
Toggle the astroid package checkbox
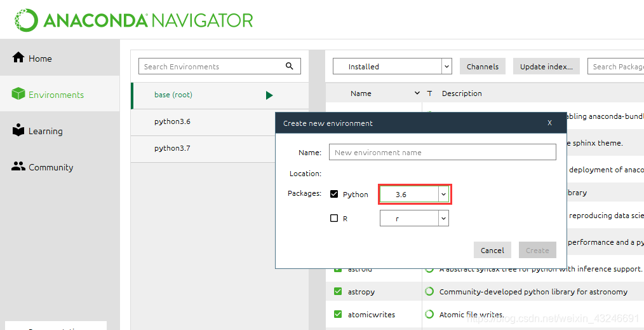tap(338, 269)
